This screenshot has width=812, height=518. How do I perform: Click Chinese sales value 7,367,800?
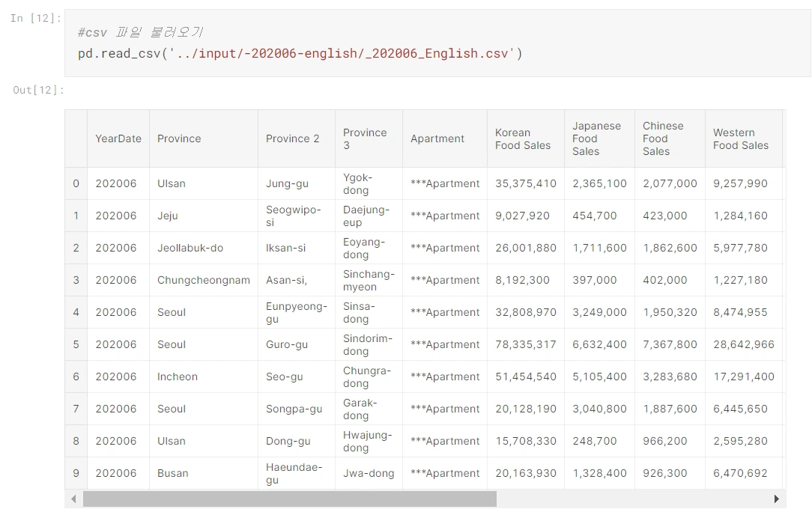(670, 344)
